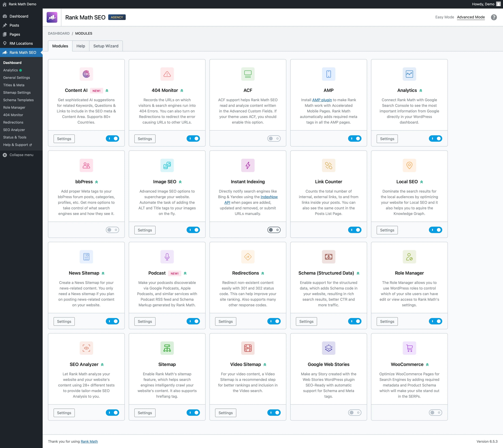Open the Setup Wizard tab
The image size is (503, 448).
point(106,46)
